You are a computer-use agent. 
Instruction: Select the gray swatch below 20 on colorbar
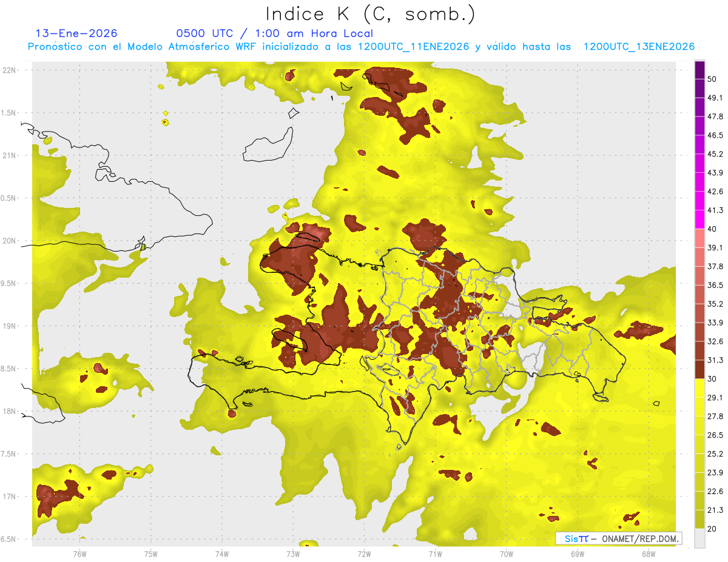[x=700, y=538]
